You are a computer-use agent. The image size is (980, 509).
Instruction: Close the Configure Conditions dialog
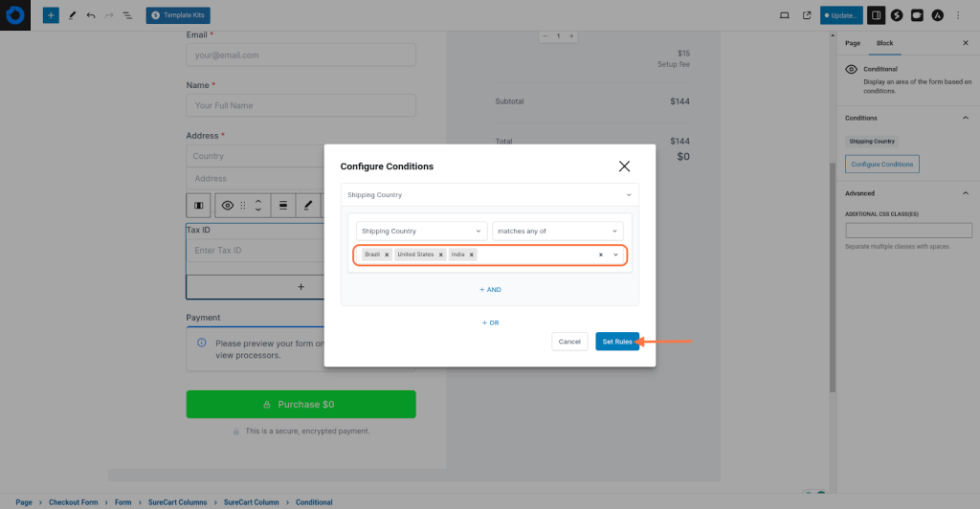(x=624, y=166)
